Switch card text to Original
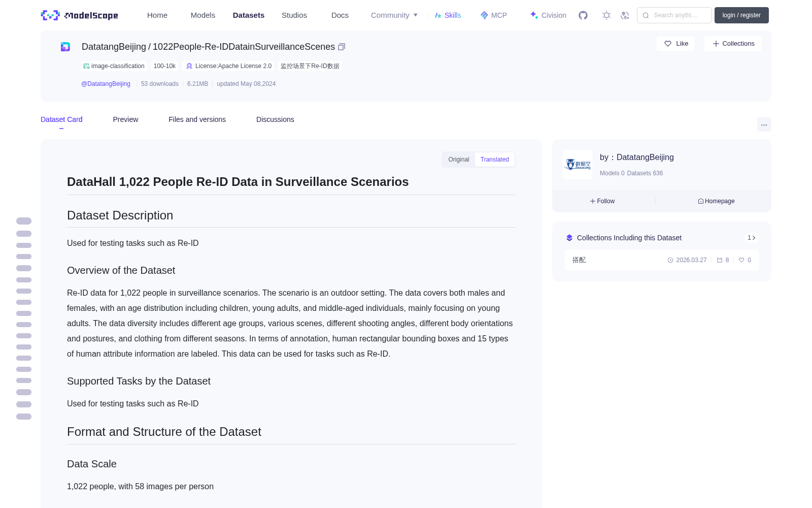 pyautogui.click(x=459, y=160)
